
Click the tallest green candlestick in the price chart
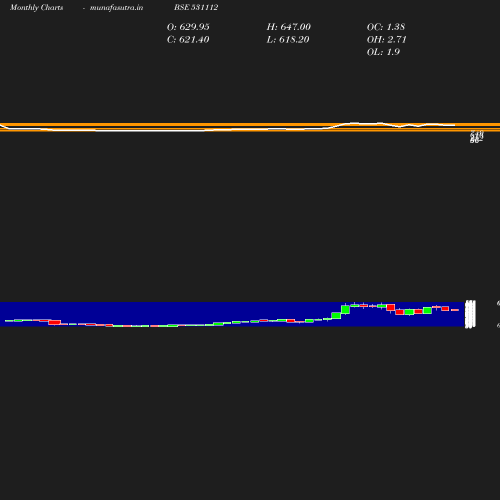click(346, 309)
